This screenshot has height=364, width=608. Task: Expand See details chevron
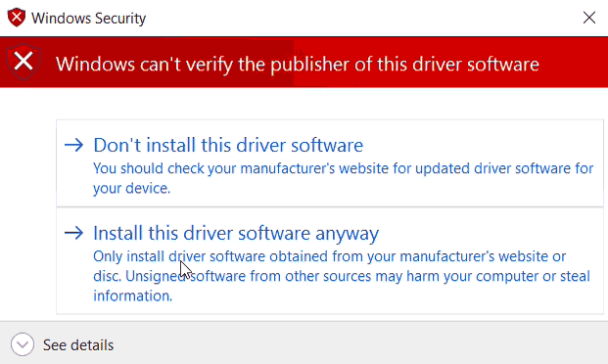[x=23, y=344]
